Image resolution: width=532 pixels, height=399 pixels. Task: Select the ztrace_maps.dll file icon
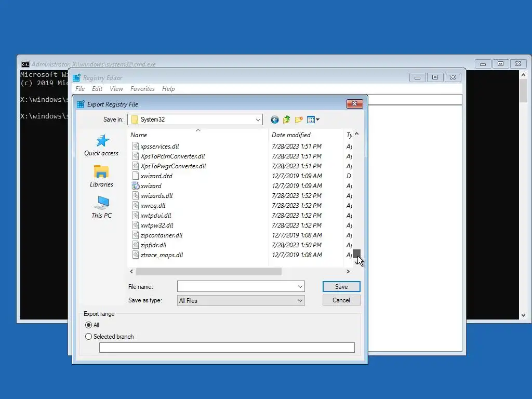point(136,255)
